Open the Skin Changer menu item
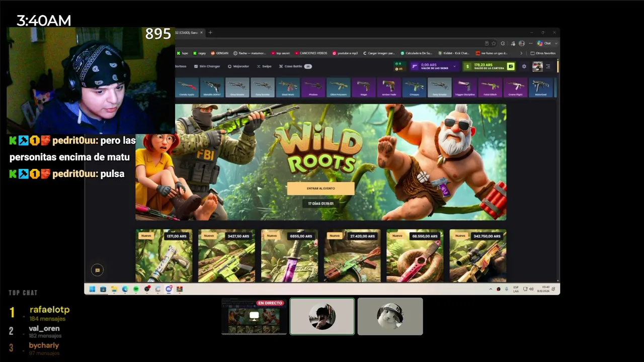Image resolution: width=644 pixels, height=362 pixels. click(207, 66)
